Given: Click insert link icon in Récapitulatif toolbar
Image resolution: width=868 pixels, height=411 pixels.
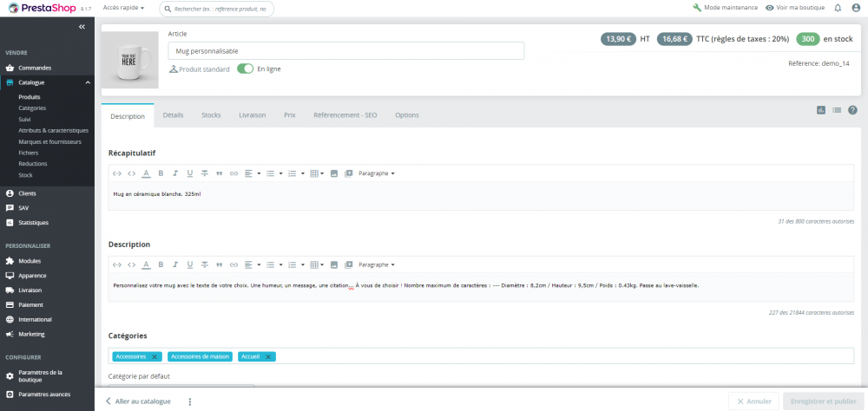Looking at the screenshot, I should point(233,173).
